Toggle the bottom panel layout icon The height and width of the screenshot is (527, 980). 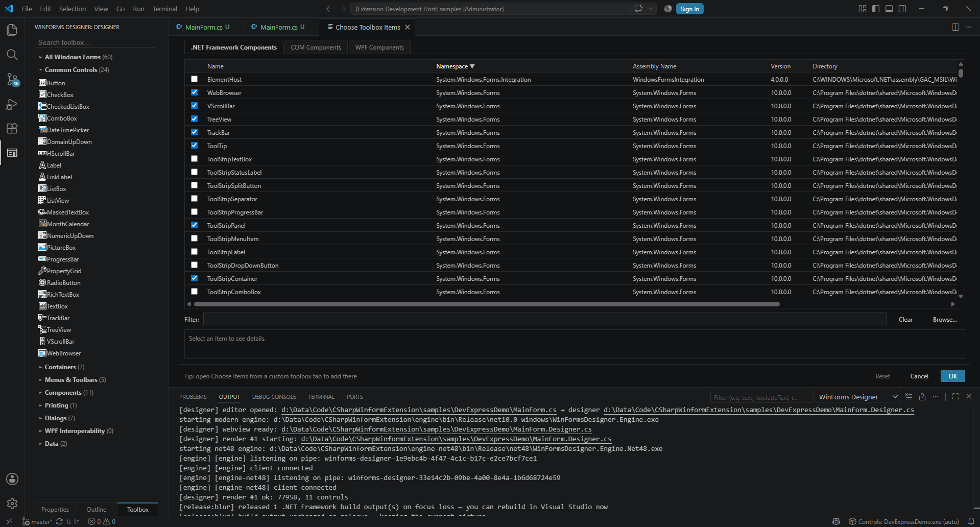pos(889,9)
